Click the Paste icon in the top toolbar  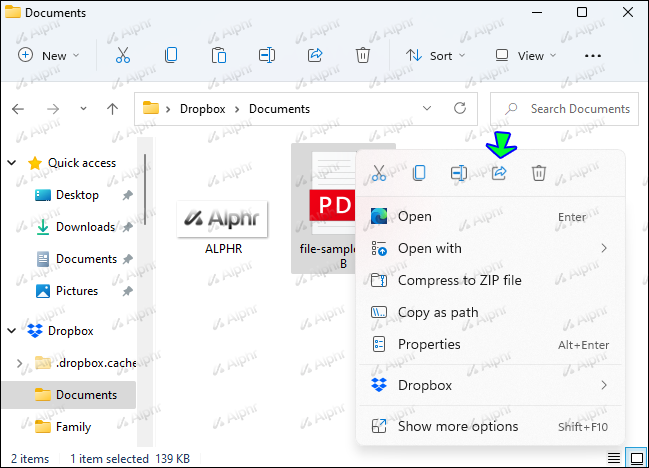[219, 55]
